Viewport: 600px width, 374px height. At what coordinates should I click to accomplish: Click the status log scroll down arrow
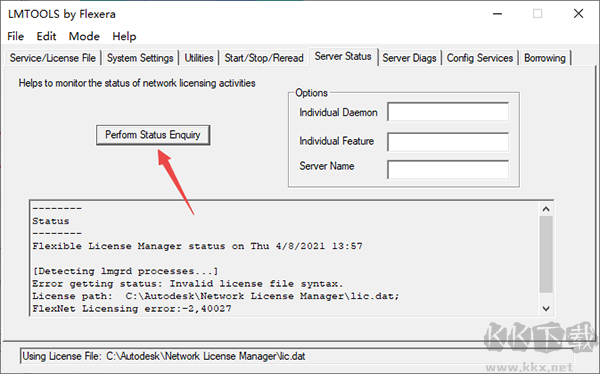pyautogui.click(x=546, y=309)
